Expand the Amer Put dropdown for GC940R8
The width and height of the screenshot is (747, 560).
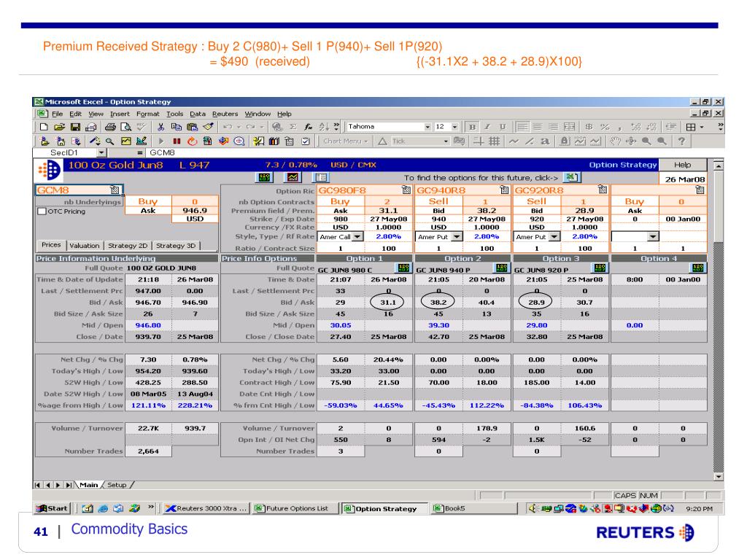457,237
